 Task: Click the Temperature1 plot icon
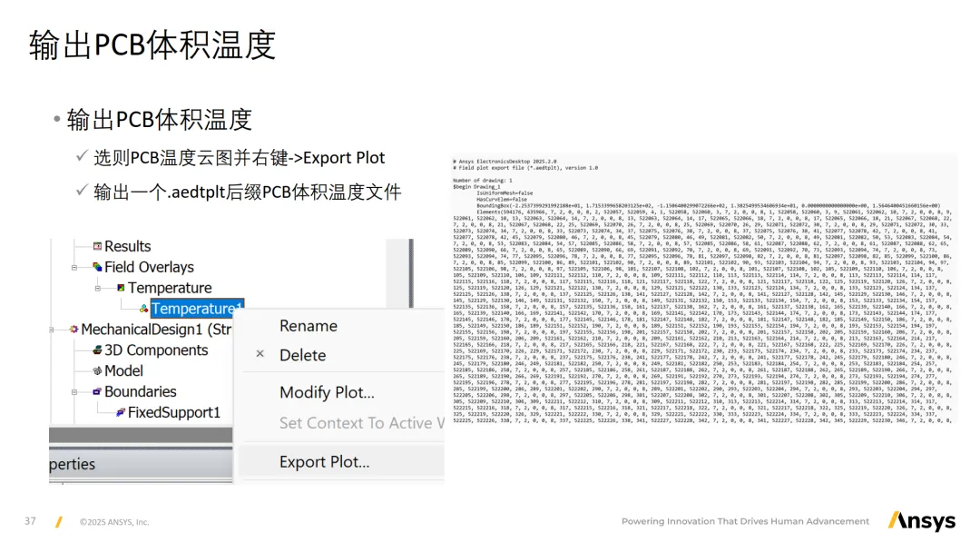coord(144,308)
